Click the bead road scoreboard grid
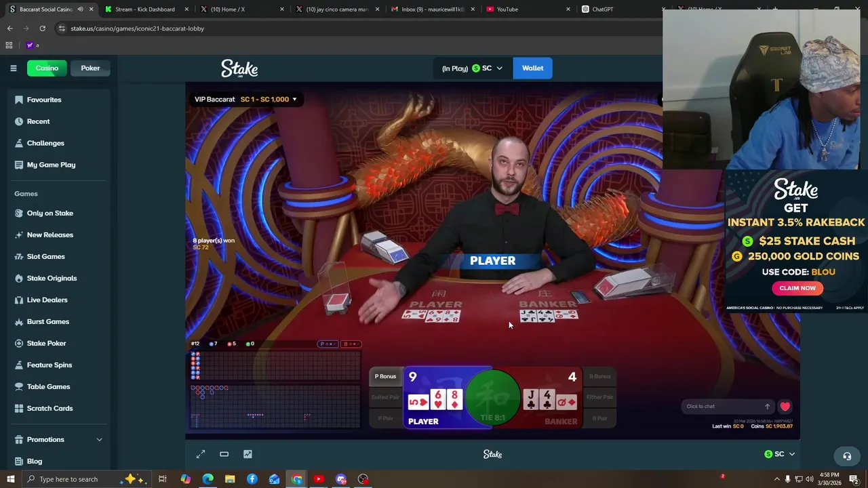The width and height of the screenshot is (868, 488). click(275, 366)
